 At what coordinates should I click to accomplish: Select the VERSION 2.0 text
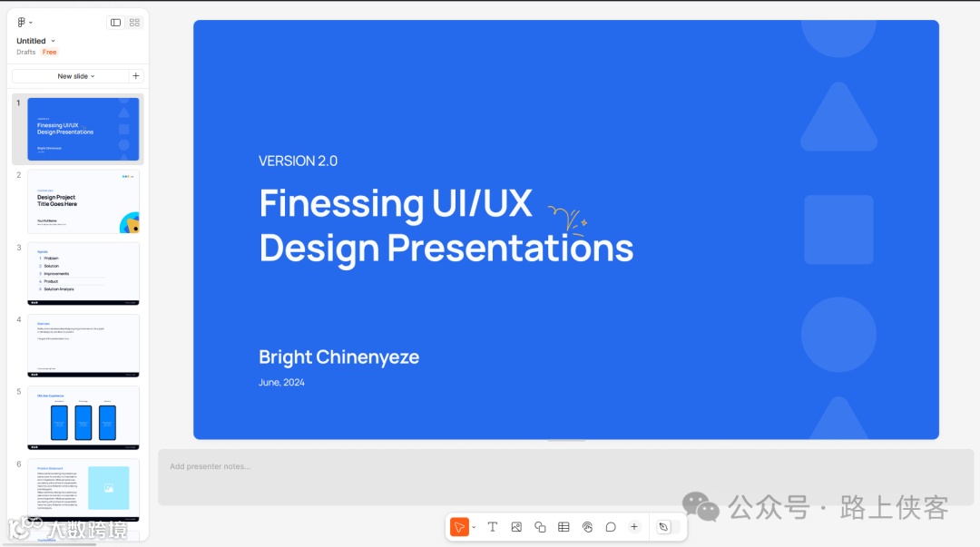point(299,161)
